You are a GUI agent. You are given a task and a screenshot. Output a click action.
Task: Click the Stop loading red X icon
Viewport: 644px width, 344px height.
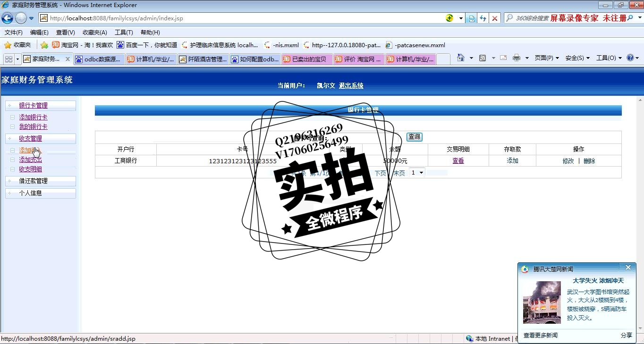494,18
